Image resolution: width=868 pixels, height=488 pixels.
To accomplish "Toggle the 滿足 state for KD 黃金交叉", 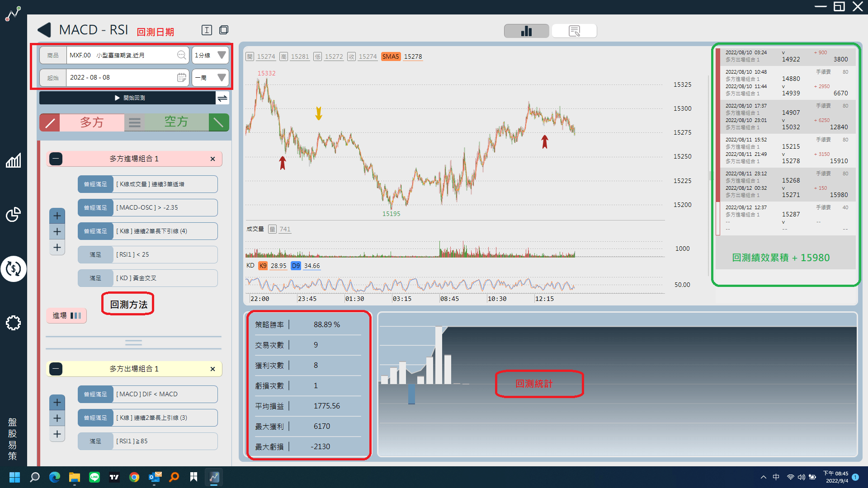I will coord(95,278).
